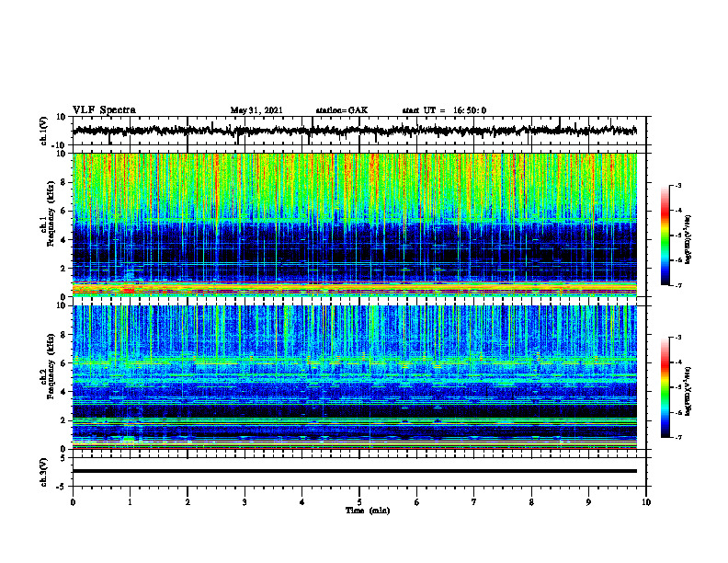Click time axis tick label "10"

coord(646,502)
